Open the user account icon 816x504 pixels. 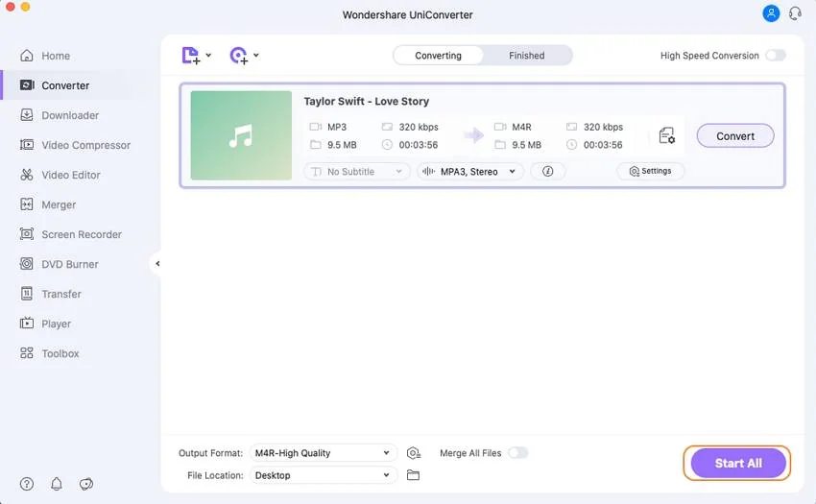tap(771, 13)
